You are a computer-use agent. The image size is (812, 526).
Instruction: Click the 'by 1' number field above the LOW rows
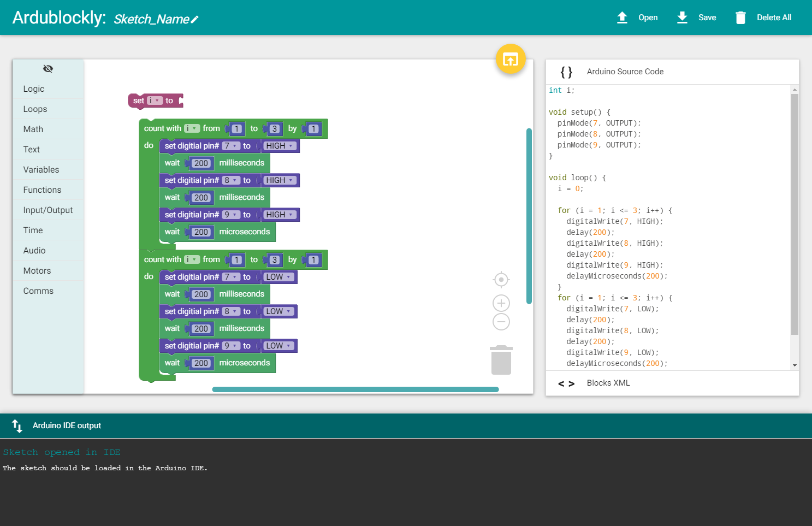[313, 260]
